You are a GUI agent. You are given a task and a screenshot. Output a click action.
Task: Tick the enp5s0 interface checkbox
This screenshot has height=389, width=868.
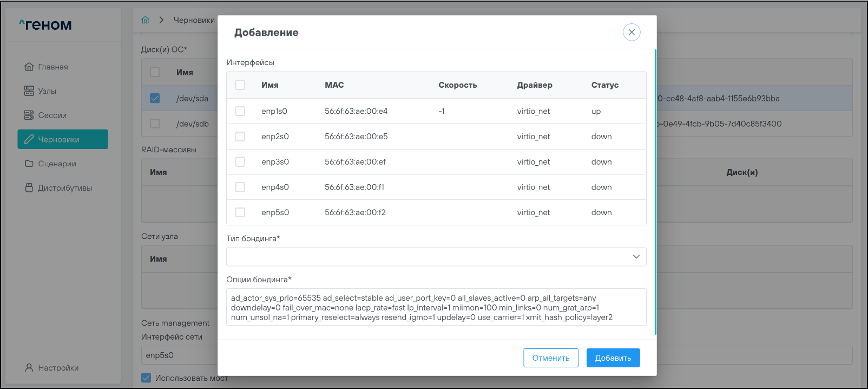240,212
